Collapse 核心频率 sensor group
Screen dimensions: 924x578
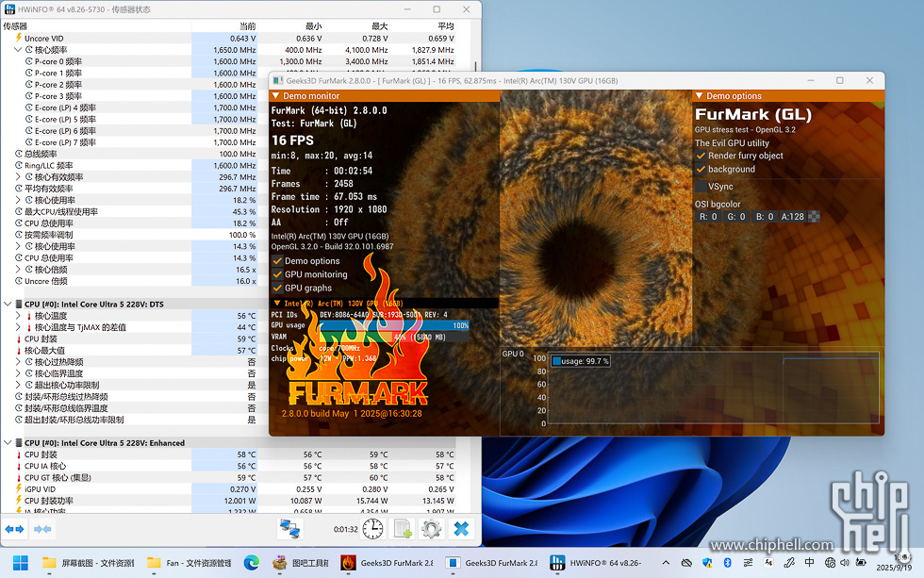click(18, 50)
